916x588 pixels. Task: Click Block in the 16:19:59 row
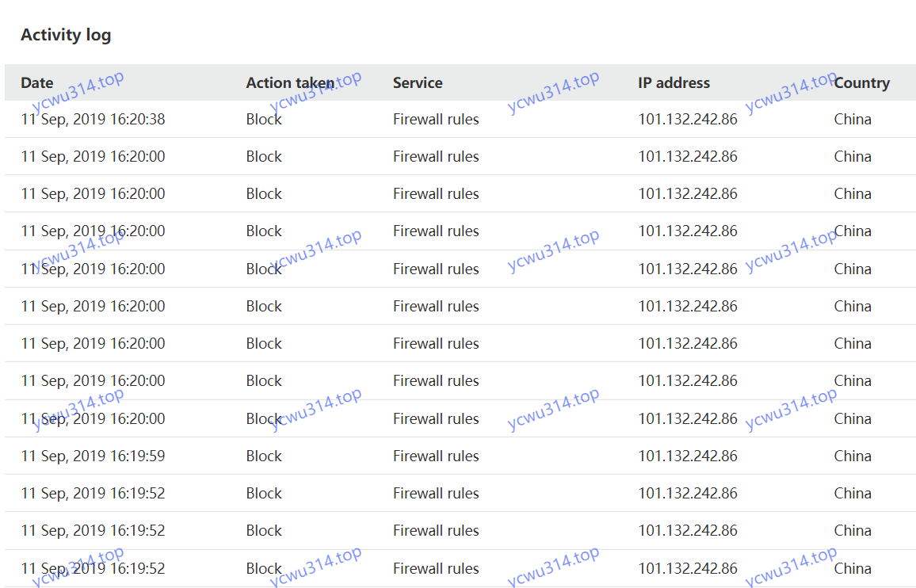[x=264, y=456]
